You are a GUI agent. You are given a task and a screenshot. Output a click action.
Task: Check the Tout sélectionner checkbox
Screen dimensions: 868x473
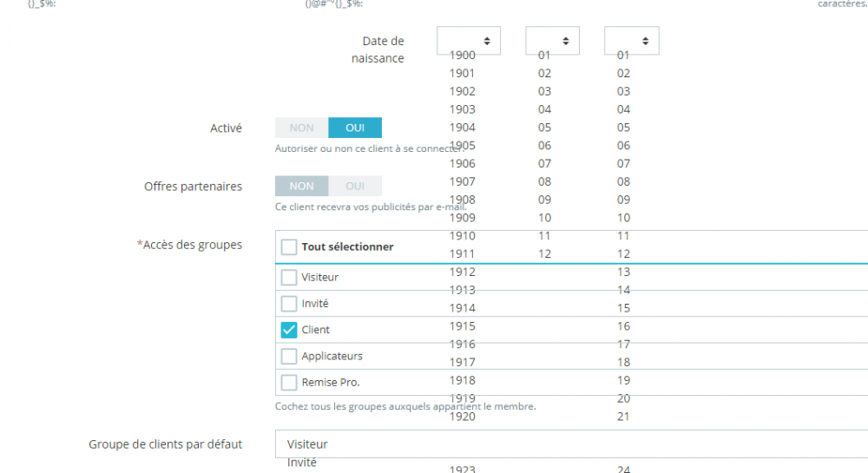coord(289,246)
